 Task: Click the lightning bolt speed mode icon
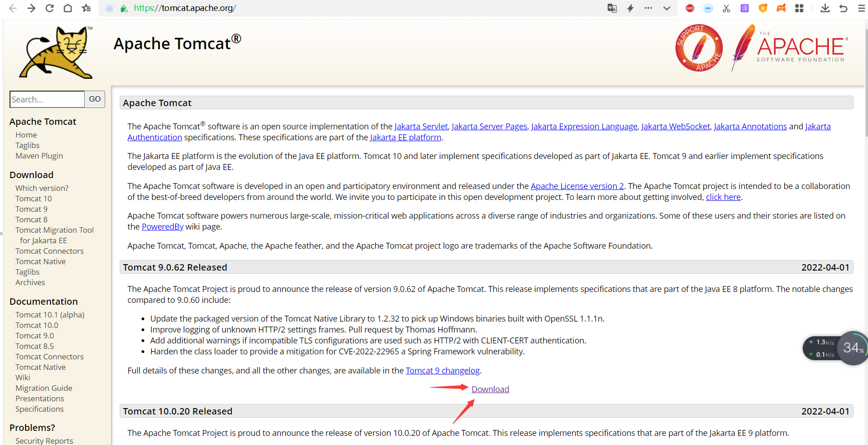pyautogui.click(x=630, y=8)
